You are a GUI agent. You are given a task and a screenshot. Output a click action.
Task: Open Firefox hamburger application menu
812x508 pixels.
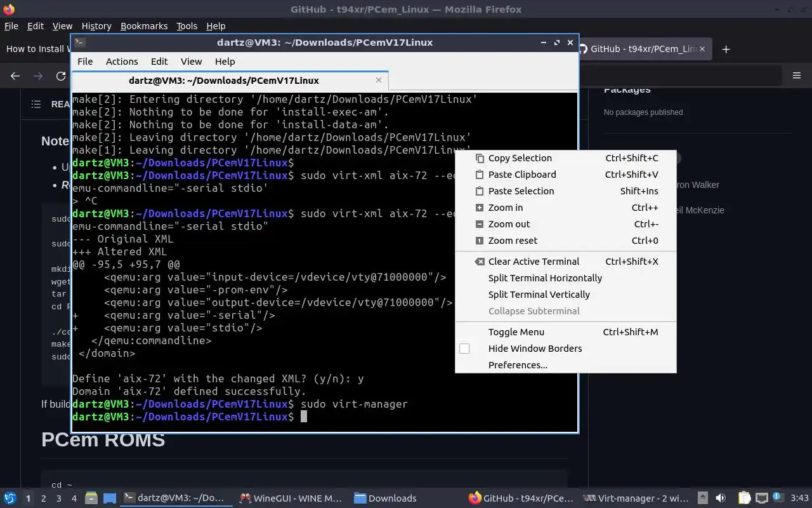(797, 76)
